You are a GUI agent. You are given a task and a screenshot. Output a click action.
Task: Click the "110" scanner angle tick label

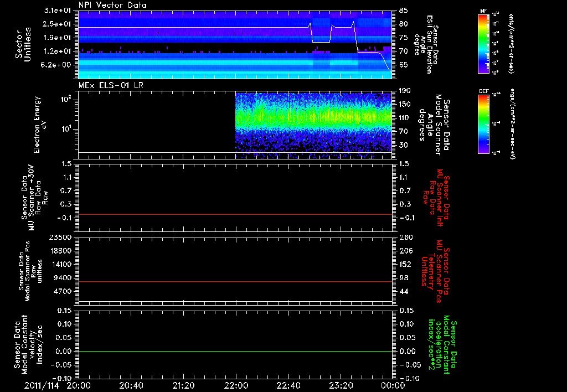pos(405,118)
